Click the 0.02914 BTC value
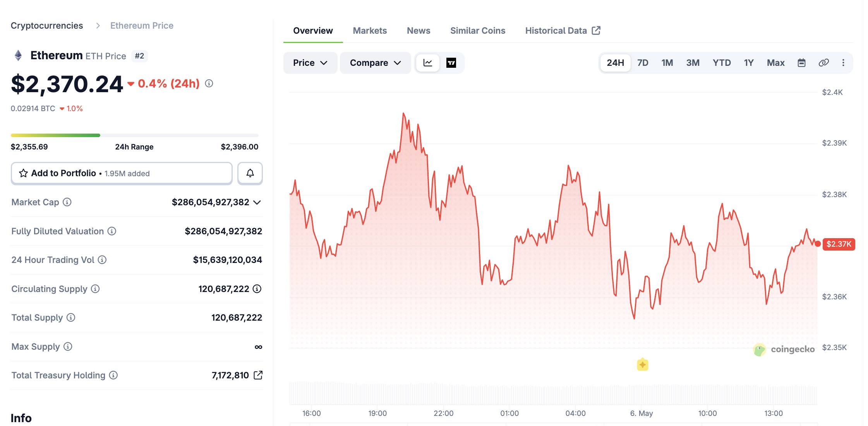The height and width of the screenshot is (426, 868). tap(33, 108)
